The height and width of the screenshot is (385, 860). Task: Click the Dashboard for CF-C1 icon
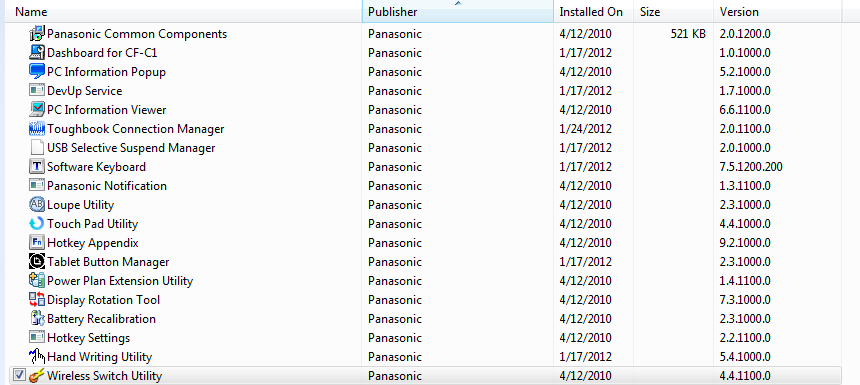37,53
